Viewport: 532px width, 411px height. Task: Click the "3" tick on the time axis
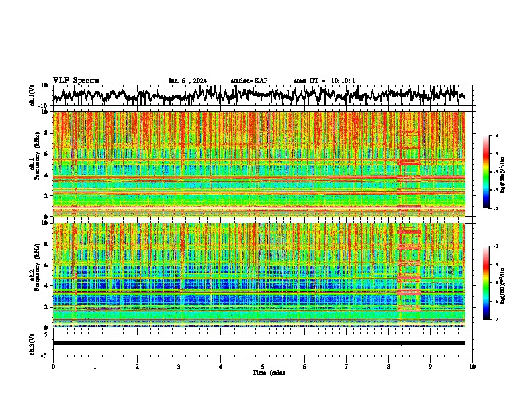click(x=179, y=367)
